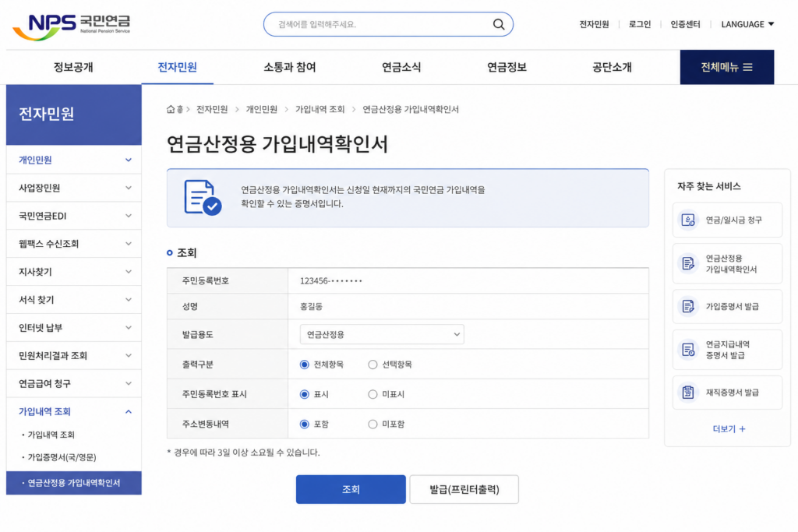Expand the 웹팩스 수신조회 section

(x=74, y=244)
